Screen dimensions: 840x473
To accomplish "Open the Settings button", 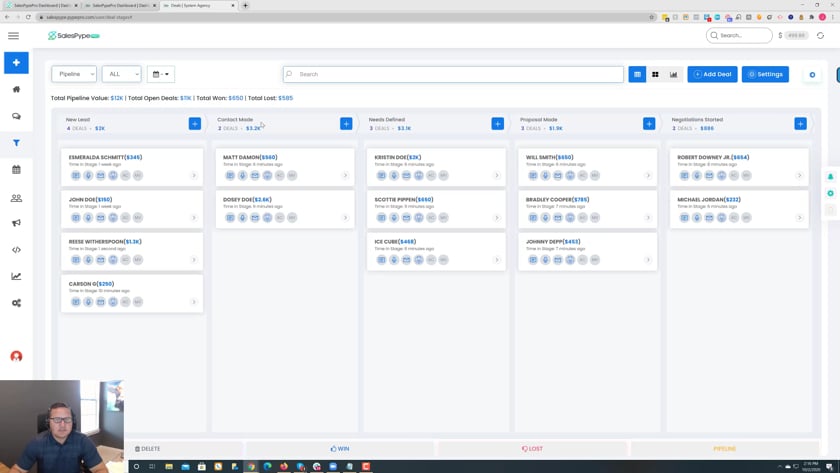I will tap(766, 74).
